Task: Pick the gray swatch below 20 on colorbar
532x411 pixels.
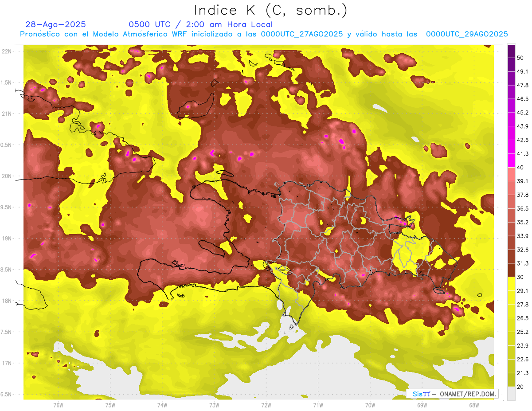Action: [x=511, y=394]
